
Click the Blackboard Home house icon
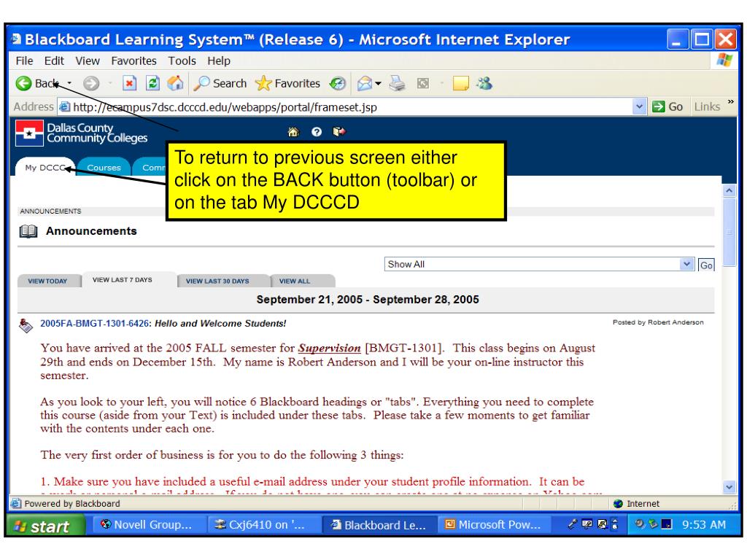(x=293, y=132)
